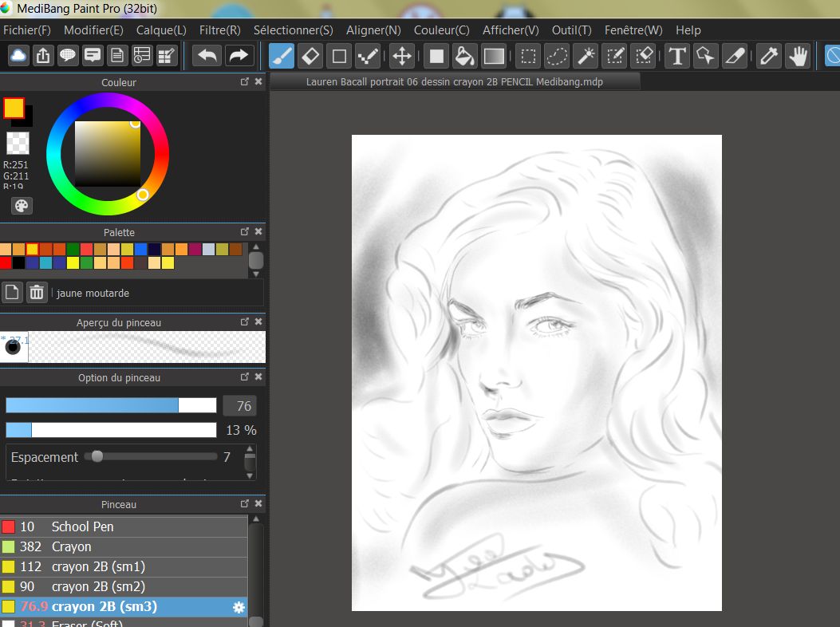The height and width of the screenshot is (627, 840).
Task: Select the Brush tool
Action: 282,56
